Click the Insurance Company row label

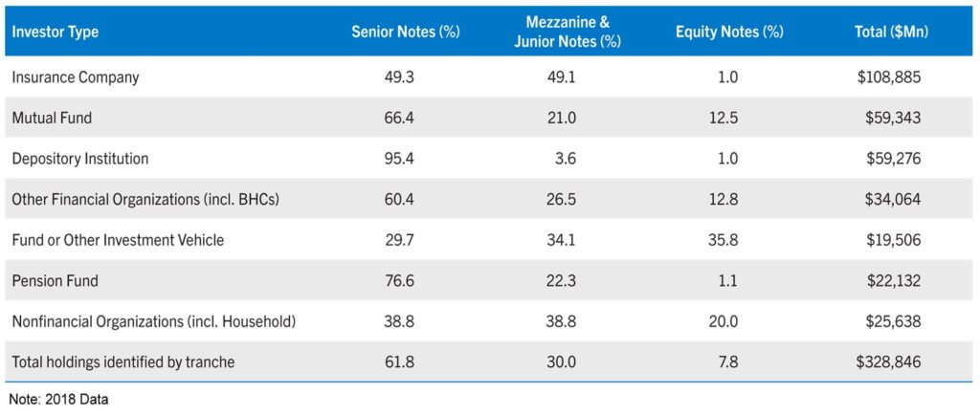click(x=76, y=77)
